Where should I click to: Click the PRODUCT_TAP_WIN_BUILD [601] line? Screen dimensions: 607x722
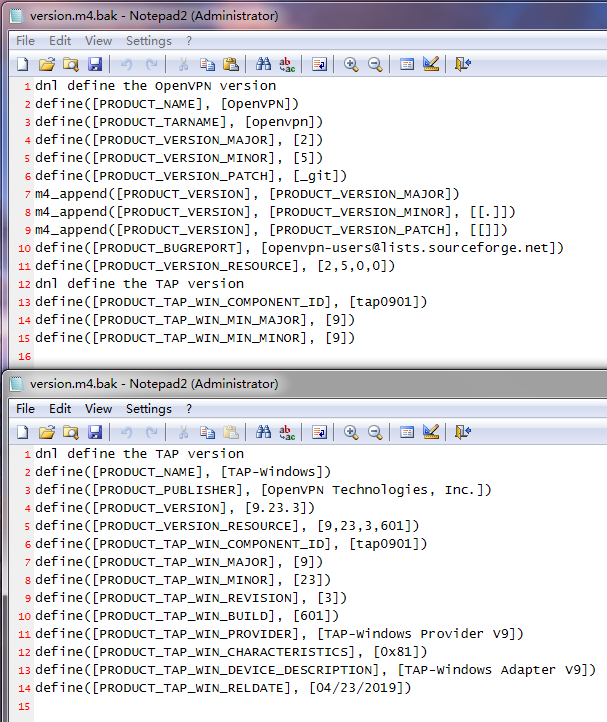[x=187, y=616]
